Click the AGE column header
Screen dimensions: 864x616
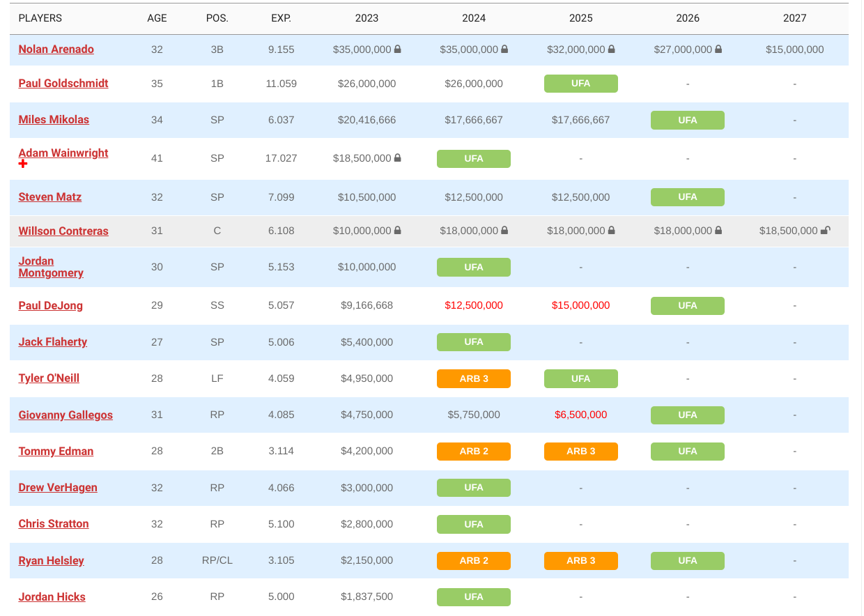[x=157, y=18]
